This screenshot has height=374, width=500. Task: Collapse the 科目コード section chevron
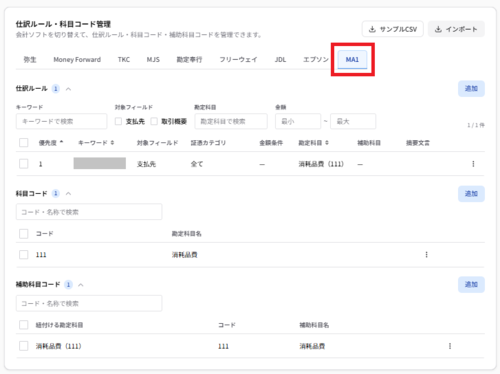click(x=68, y=194)
